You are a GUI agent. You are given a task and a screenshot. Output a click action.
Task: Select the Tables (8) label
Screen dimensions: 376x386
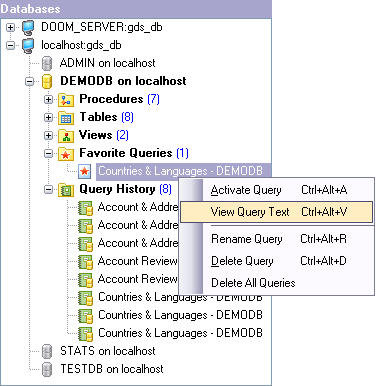(x=106, y=117)
